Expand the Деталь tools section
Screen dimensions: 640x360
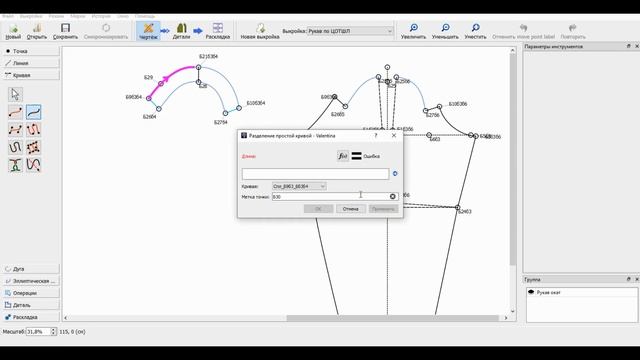[x=31, y=305]
